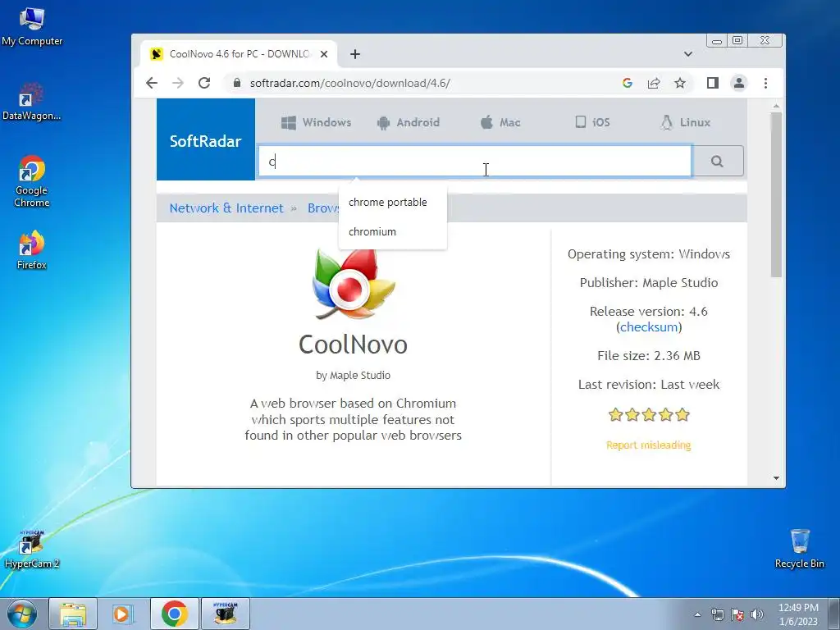
Task: View site lock information icon
Action: point(237,83)
